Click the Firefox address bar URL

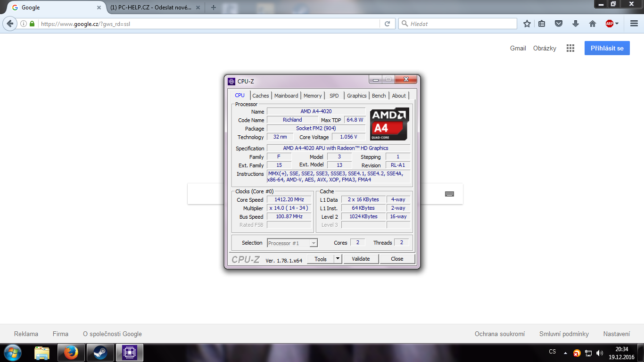tap(85, 24)
